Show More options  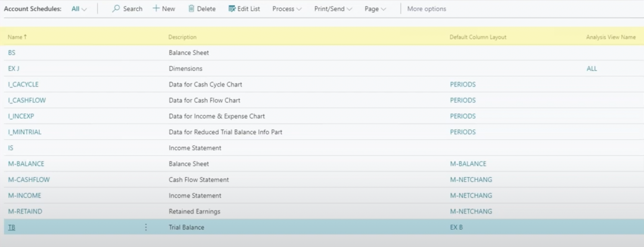427,9
